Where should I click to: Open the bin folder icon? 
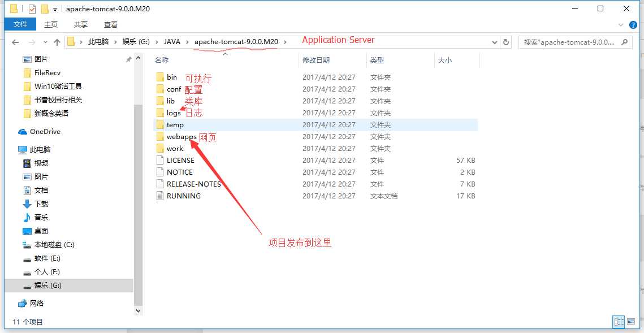point(160,77)
